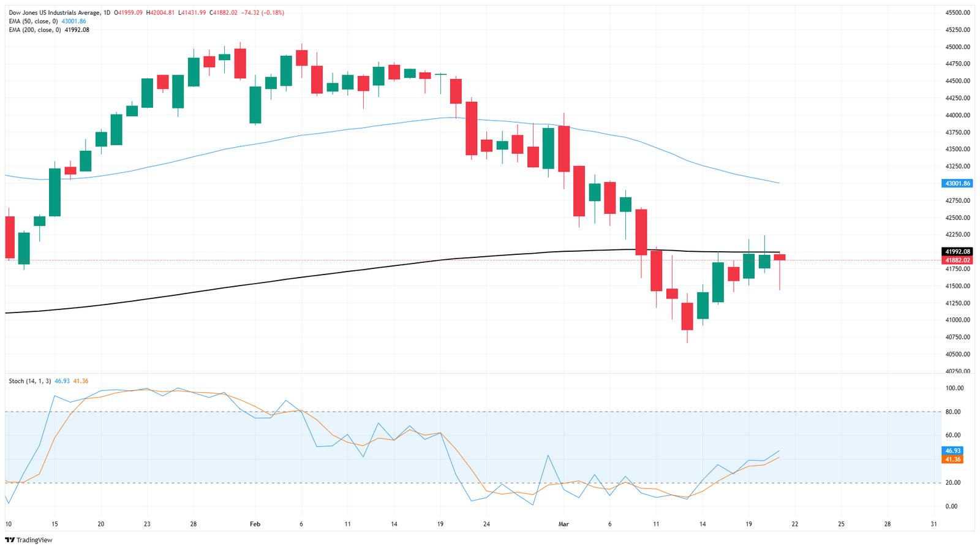Click the 80.00 level on the stochastic axis
The height and width of the screenshot is (549, 980).
pos(954,412)
